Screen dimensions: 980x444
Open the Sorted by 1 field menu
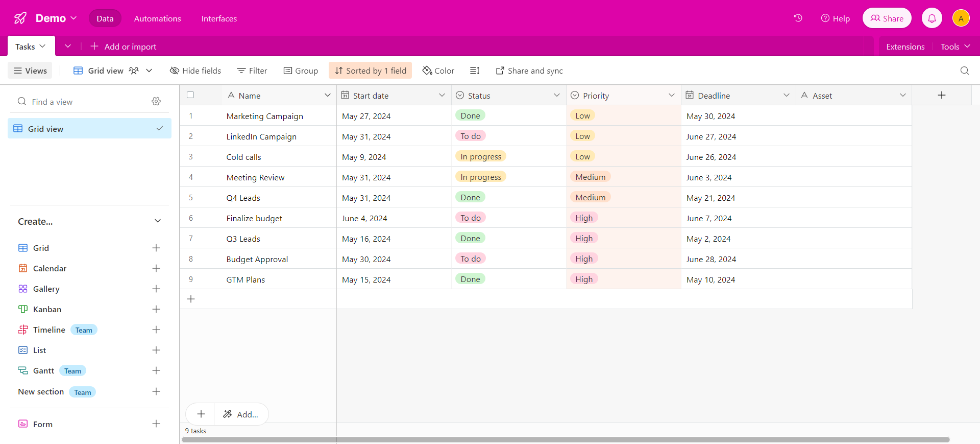(x=371, y=71)
